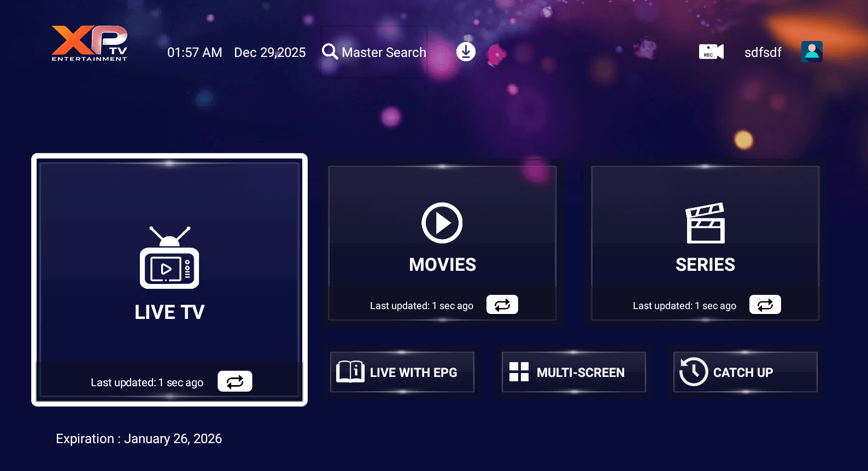The image size is (868, 471).
Task: Click Live TV Last updated text
Action: (x=147, y=382)
